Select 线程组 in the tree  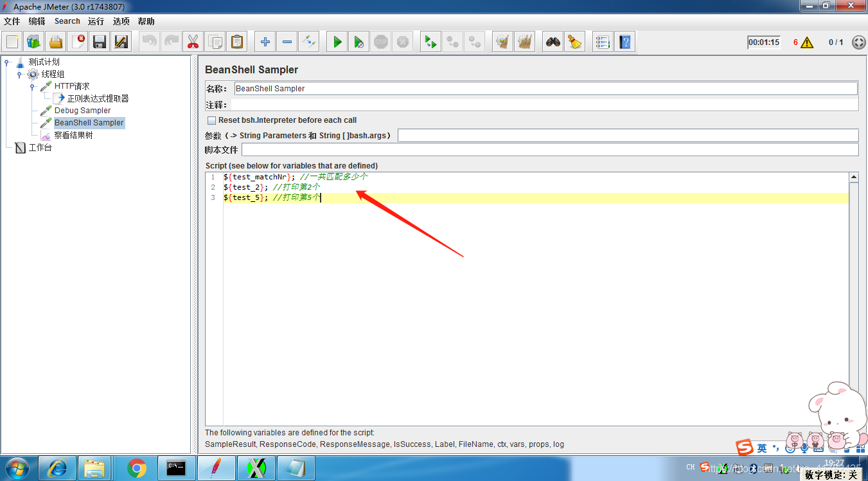[53, 75]
